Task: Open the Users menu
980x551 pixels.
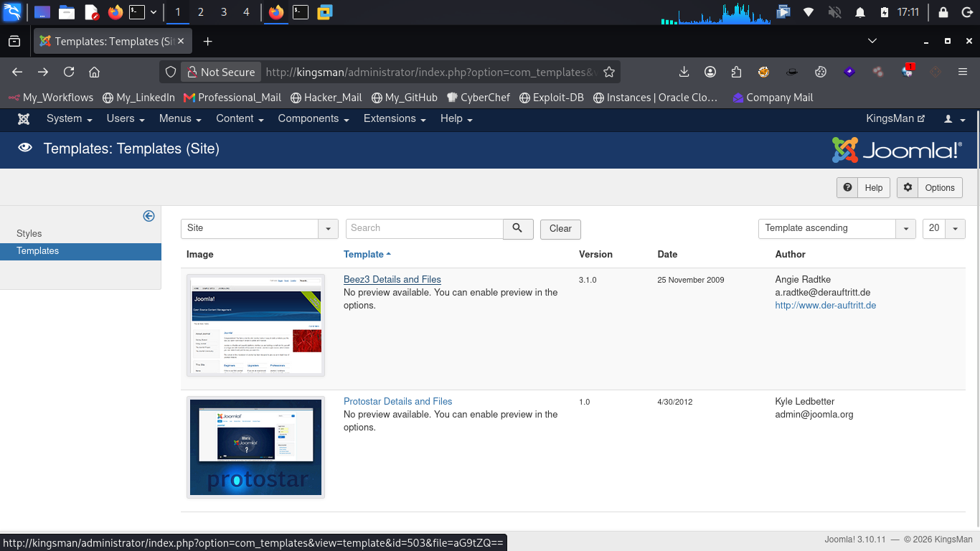Action: click(126, 119)
